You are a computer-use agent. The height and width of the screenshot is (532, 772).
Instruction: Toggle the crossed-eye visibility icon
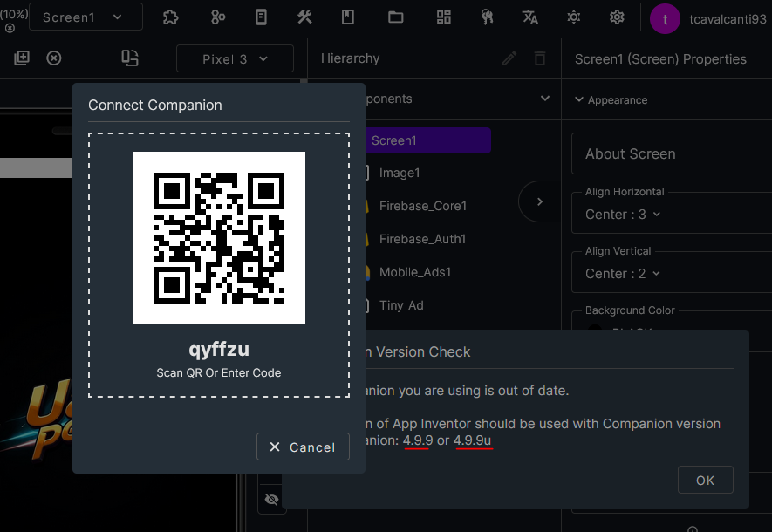pos(272,500)
